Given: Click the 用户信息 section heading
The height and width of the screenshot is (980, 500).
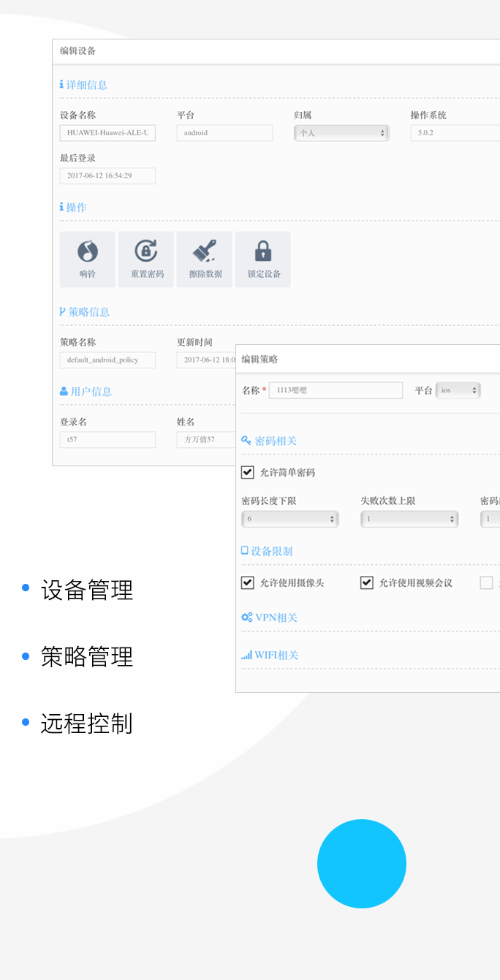Looking at the screenshot, I should [x=91, y=392].
